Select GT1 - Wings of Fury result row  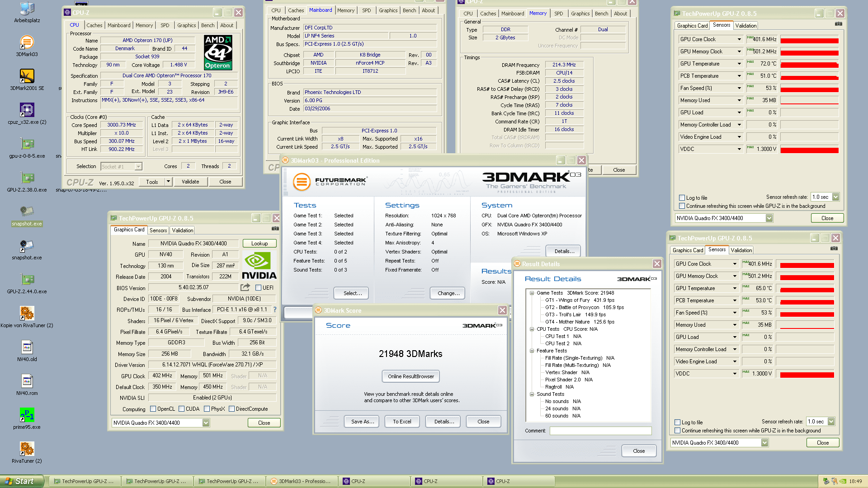click(580, 300)
